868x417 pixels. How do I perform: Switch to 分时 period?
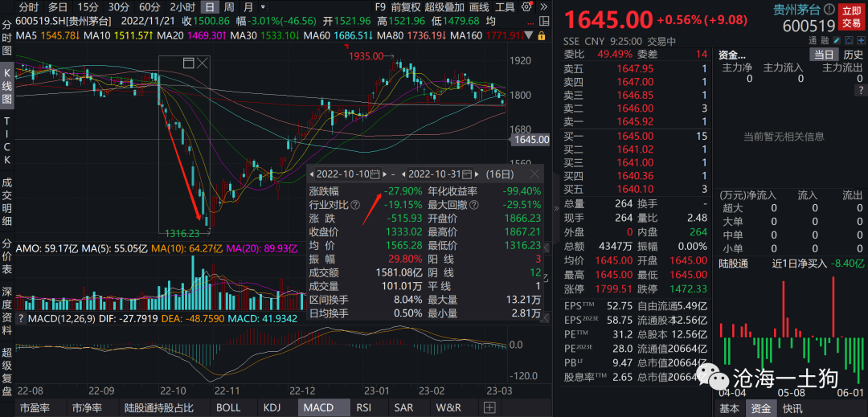(29, 7)
